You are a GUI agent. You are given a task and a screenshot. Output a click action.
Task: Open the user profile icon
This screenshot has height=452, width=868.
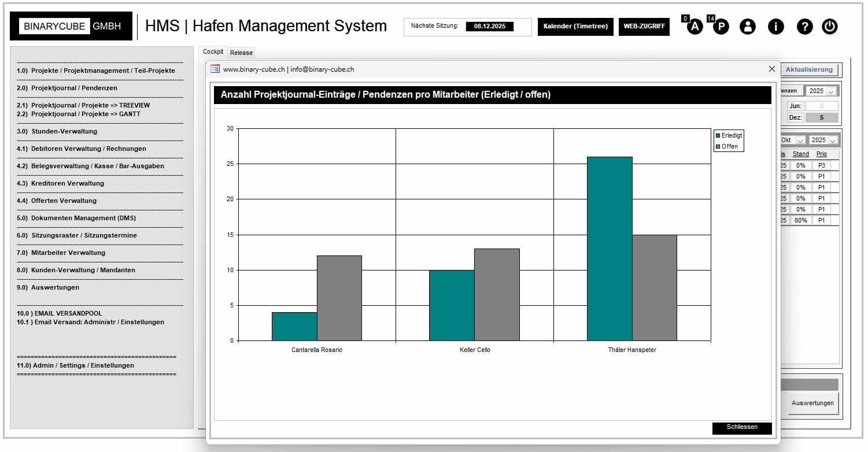click(748, 27)
